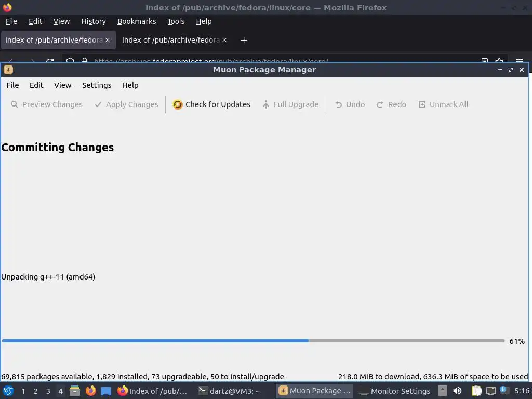Click the Muon Package taskbar entry
Viewport: 532px width, 399px height.
click(314, 391)
